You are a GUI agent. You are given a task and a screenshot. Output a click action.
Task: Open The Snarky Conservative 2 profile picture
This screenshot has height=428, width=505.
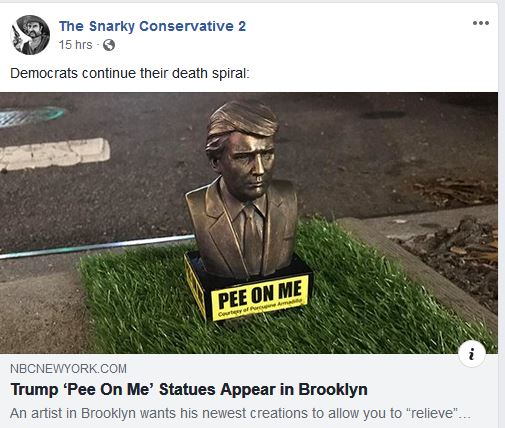coord(30,35)
